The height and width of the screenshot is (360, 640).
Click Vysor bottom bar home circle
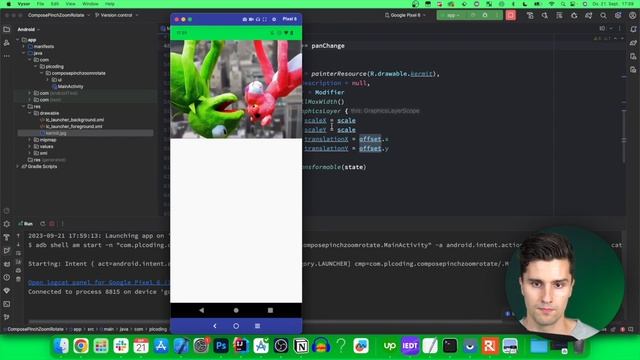coord(236,326)
